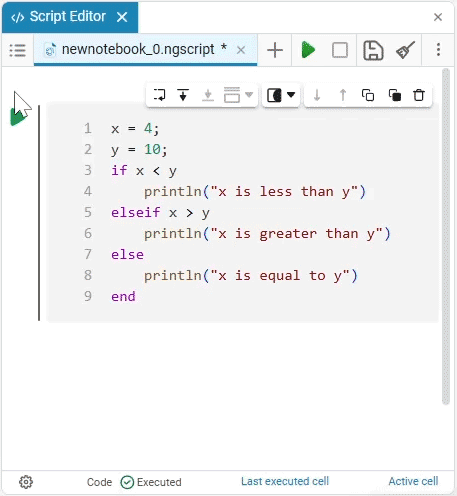Open the table of contents list icon

tap(18, 51)
